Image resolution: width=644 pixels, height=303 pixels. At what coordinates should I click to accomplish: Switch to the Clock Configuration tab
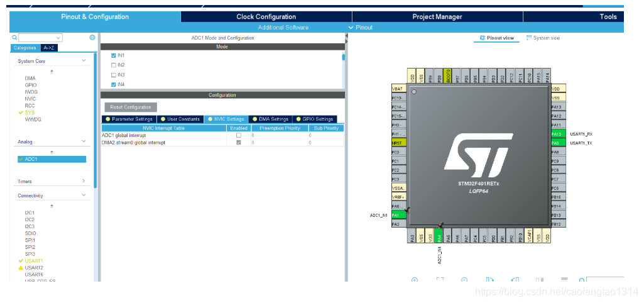coord(266,17)
